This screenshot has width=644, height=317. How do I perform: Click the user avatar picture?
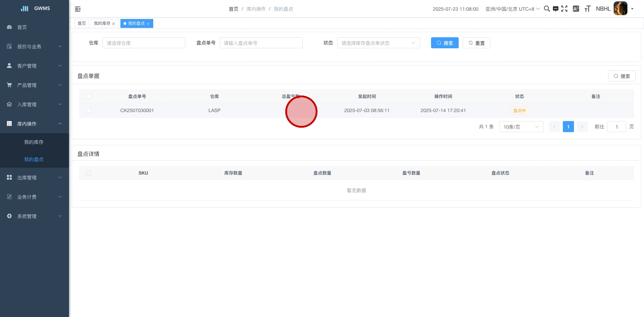point(620,9)
